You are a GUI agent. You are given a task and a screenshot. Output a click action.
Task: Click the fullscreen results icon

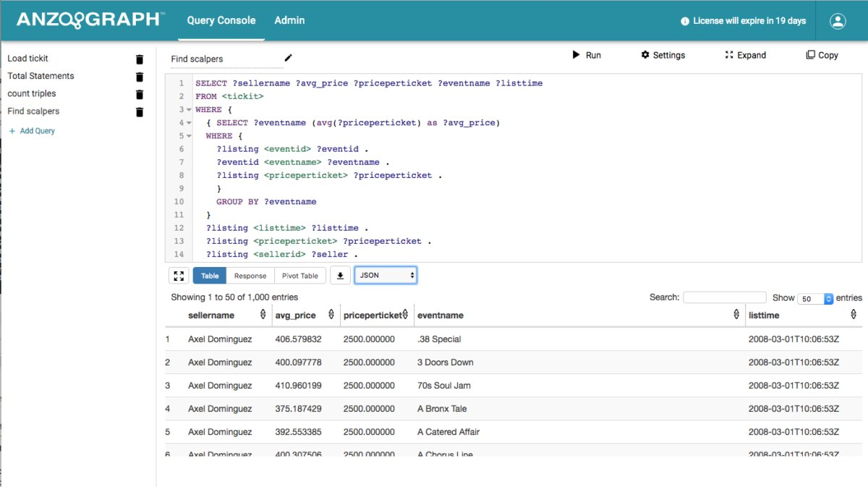click(179, 276)
